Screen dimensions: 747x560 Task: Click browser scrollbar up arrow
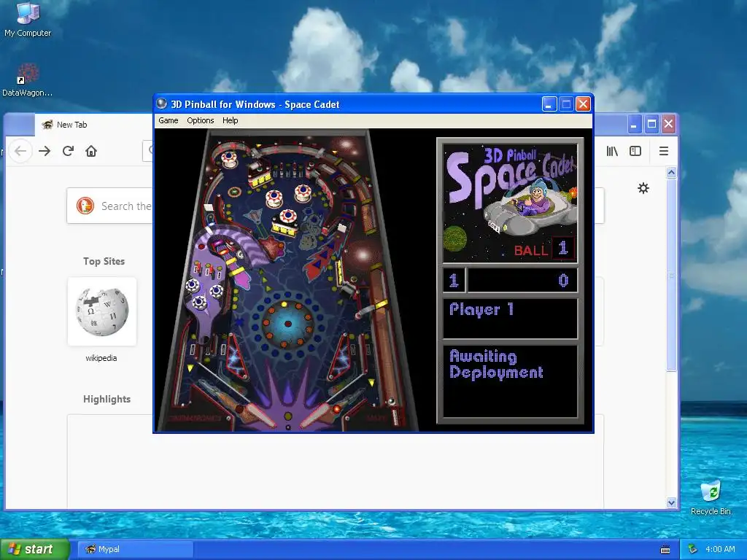coord(671,172)
